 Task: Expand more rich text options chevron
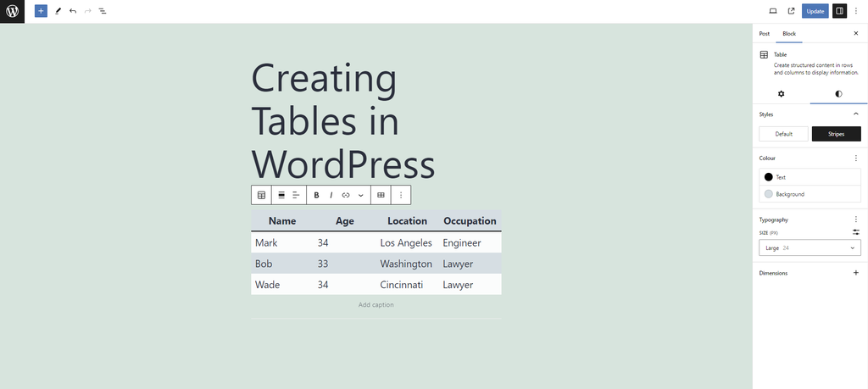[361, 195]
